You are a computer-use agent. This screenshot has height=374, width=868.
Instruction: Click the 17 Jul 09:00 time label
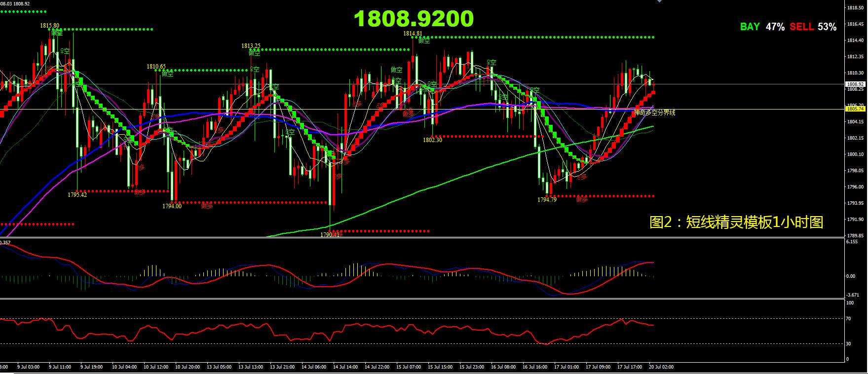pos(598,367)
